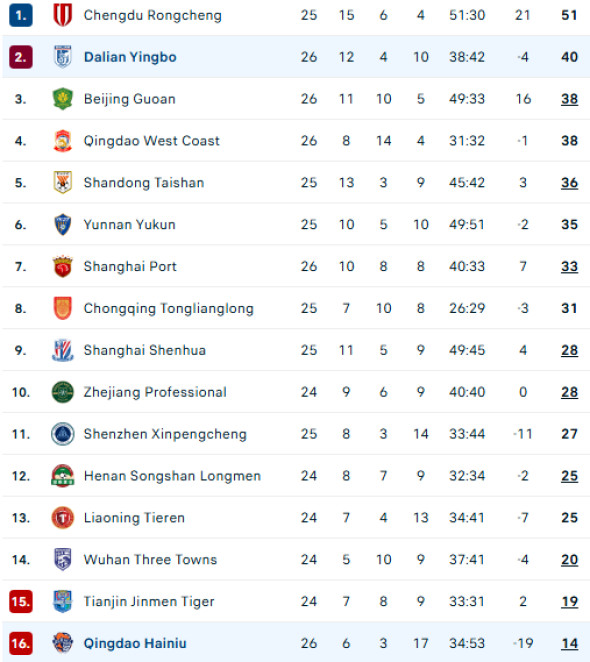
Task: Click the Tianjin Jinmen Tiger badge icon
Action: [63, 601]
